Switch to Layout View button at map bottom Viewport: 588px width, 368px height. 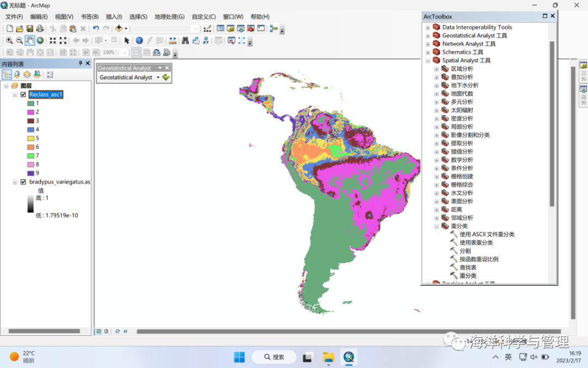coord(107,331)
